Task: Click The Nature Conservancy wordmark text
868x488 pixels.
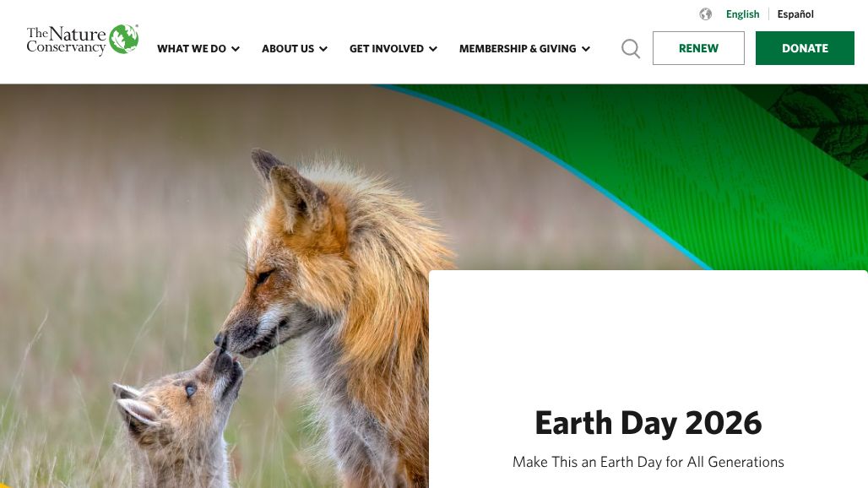Action: point(66,41)
